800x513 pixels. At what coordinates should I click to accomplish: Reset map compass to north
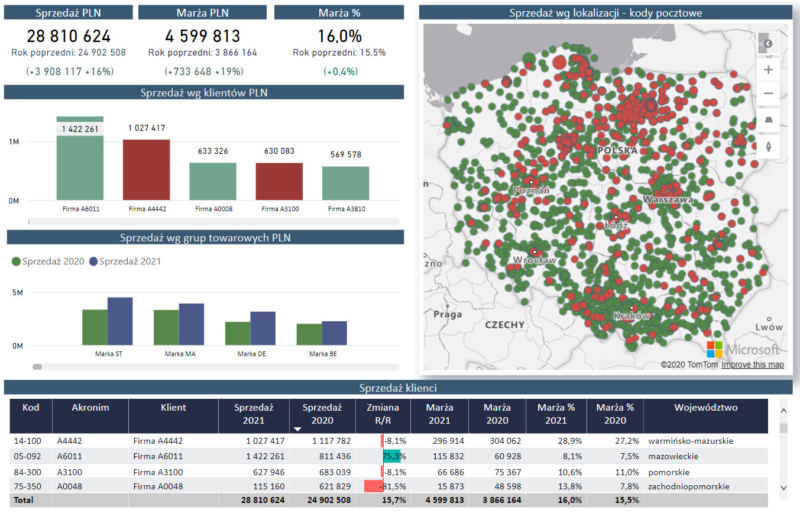pyautogui.click(x=767, y=146)
